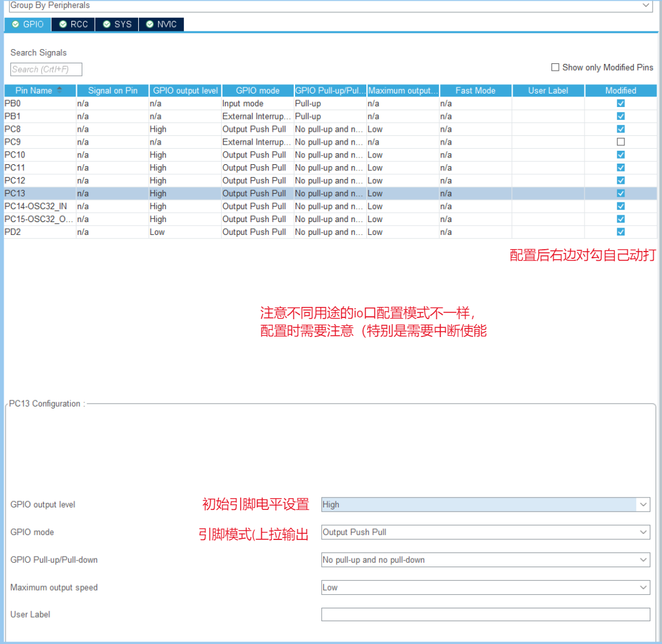Toggle Modified checkbox for PC11 row
This screenshot has width=662, height=644.
pos(621,168)
